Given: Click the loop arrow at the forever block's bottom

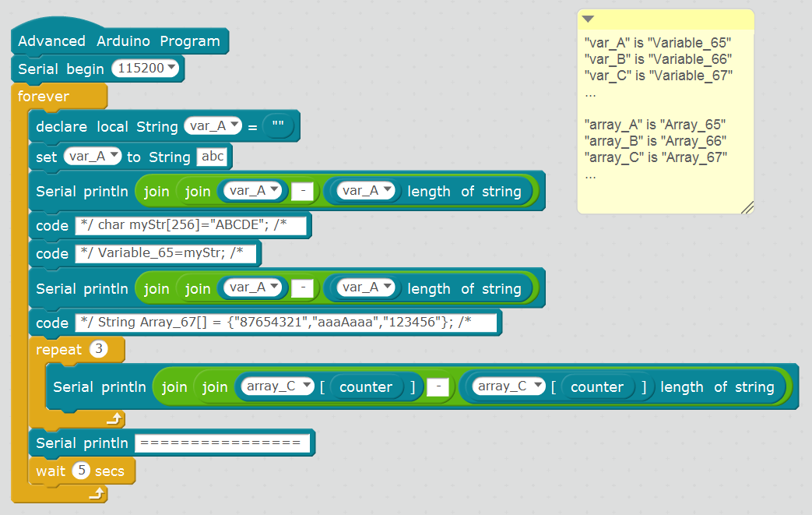Looking at the screenshot, I should click(97, 493).
